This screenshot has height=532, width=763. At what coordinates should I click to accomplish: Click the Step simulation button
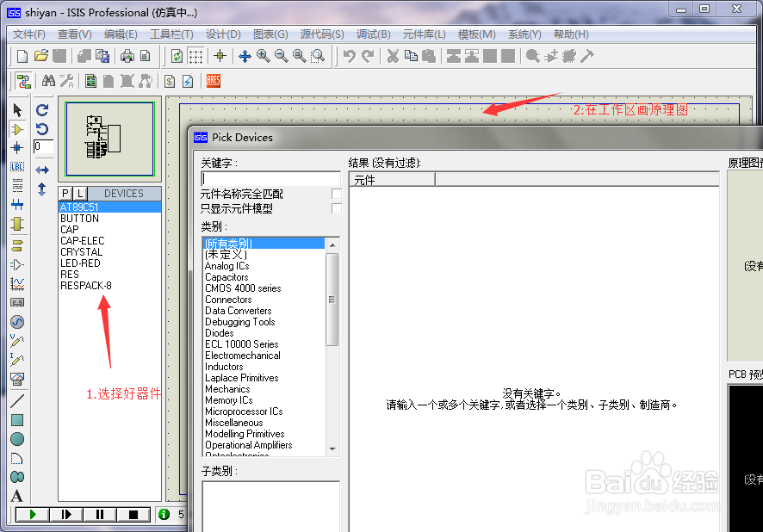coord(66,514)
